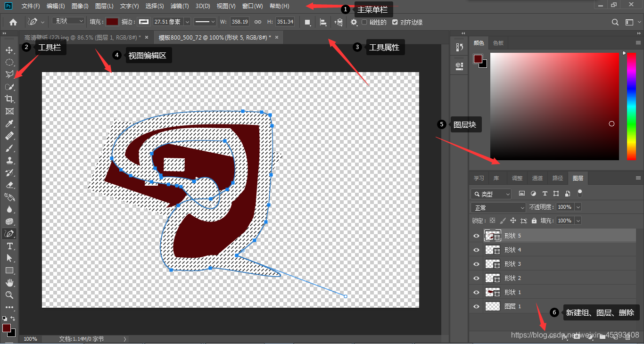Screen dimensions: 644x344
Task: Click the rainbow hue slider strip
Action: click(631, 106)
